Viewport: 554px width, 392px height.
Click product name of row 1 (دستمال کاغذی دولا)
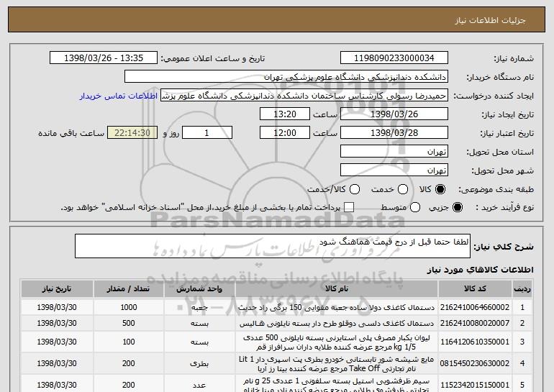(337, 308)
